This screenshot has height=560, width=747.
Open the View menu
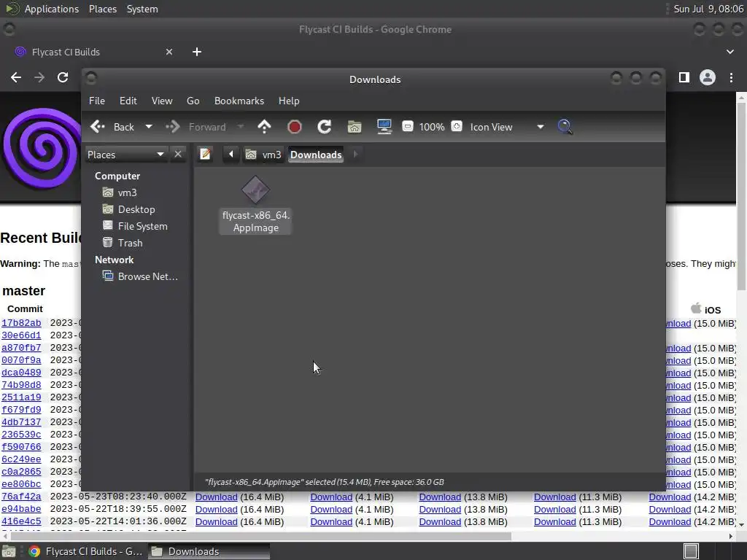tap(162, 101)
